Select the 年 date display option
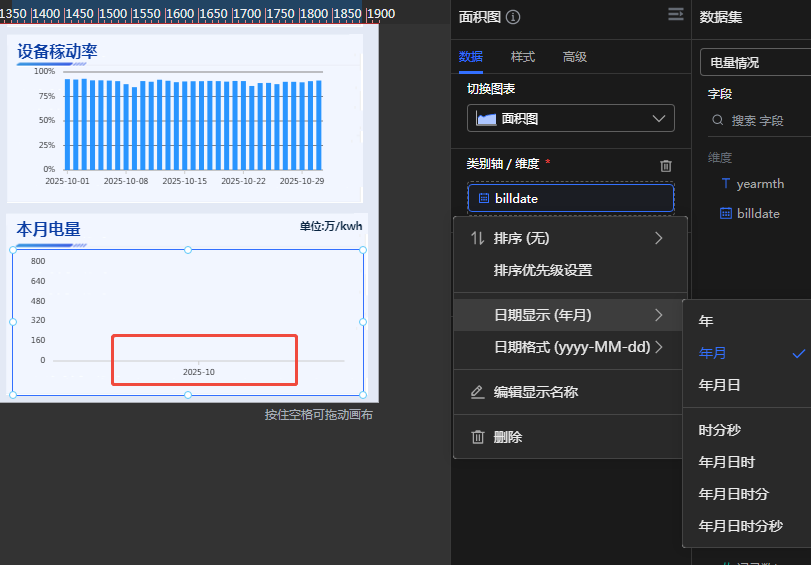This screenshot has width=811, height=565. pos(706,321)
